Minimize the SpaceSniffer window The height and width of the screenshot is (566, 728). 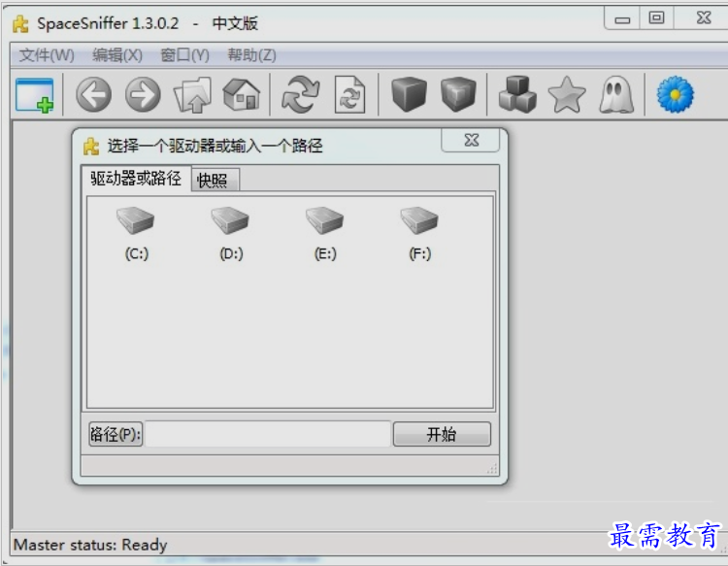[x=622, y=19]
